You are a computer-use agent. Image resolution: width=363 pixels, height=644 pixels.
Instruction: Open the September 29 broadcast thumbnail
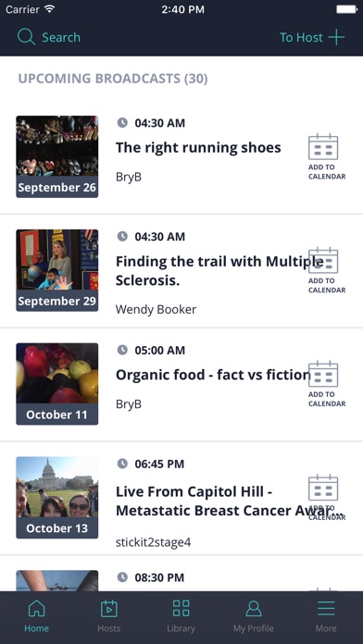point(57,270)
